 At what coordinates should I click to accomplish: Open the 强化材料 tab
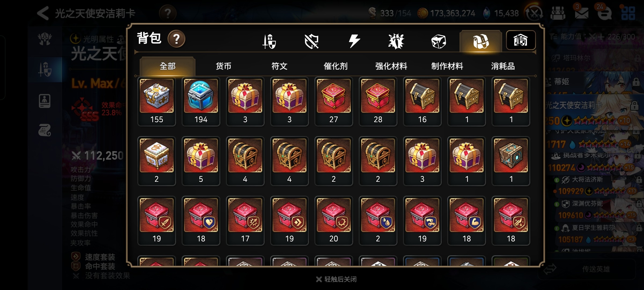(391, 66)
